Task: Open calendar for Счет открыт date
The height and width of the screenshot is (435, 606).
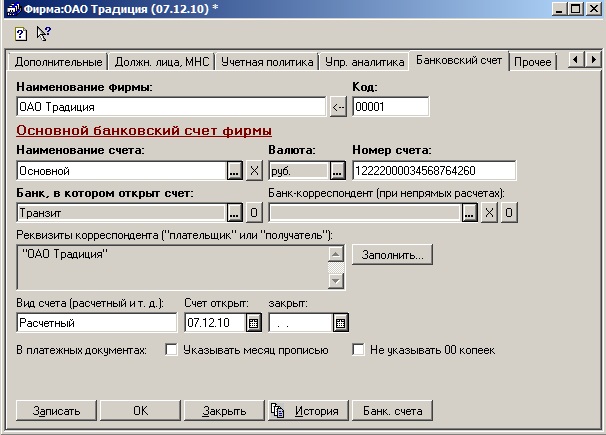Action: coord(253,323)
